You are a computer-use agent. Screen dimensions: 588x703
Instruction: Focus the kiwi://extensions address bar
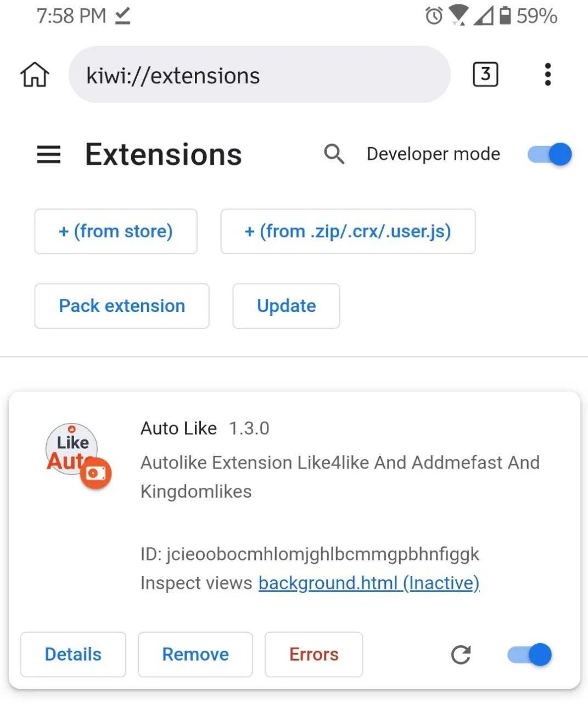[260, 75]
